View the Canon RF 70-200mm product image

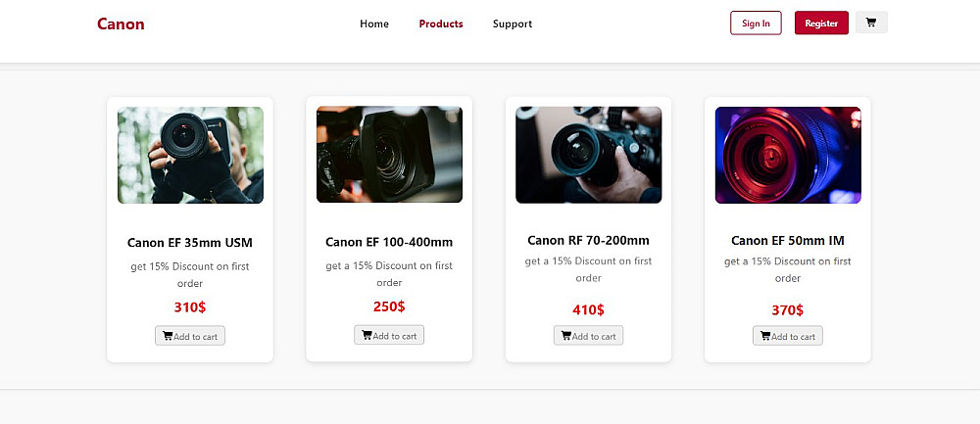click(x=588, y=155)
